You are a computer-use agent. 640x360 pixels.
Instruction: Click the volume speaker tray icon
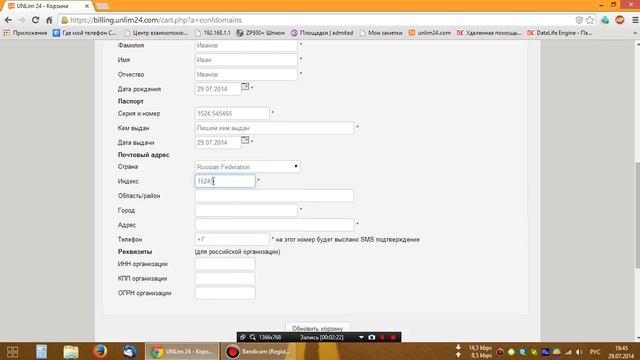[x=579, y=352]
